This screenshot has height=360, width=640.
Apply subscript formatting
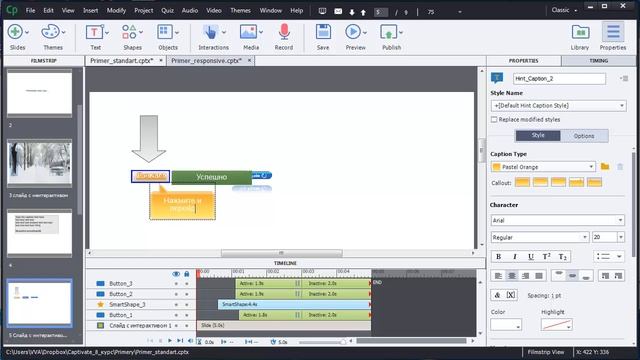click(562, 257)
